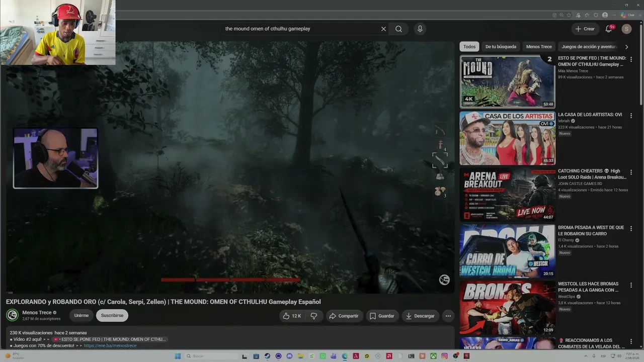Open options for LA CASA DE LOS ARTISTAS video
The width and height of the screenshot is (644, 362).
pos(631,116)
